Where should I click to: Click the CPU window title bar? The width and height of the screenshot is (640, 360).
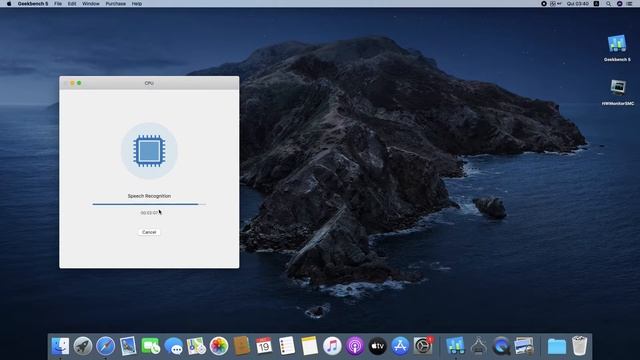pyautogui.click(x=149, y=83)
